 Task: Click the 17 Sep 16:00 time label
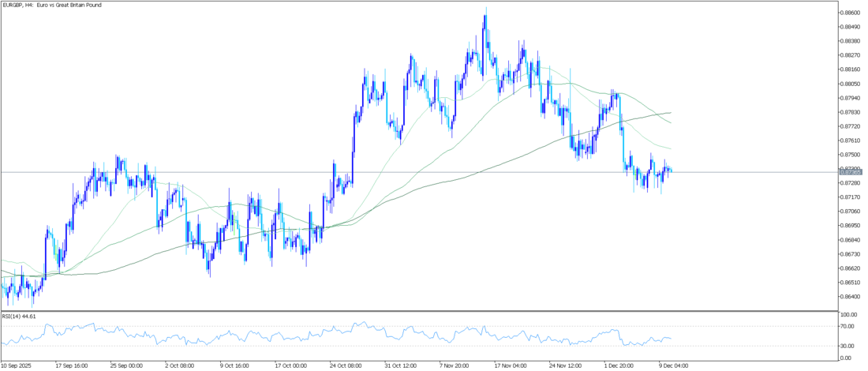[72, 365]
